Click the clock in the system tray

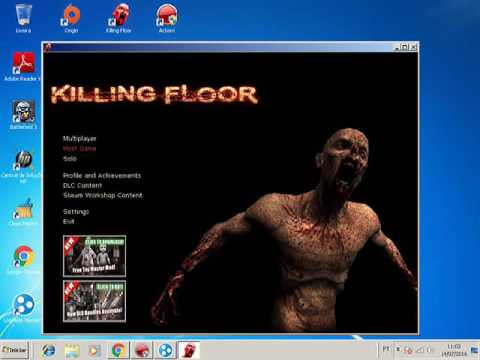tap(454, 350)
